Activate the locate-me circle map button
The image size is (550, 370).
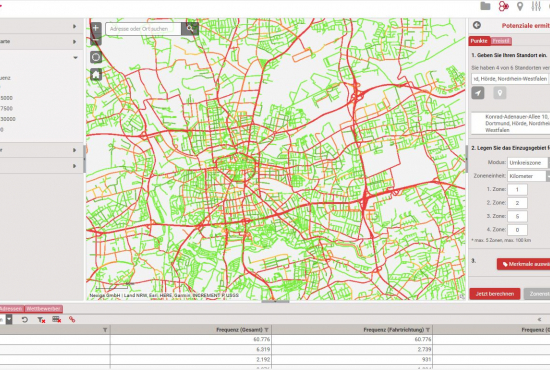pos(96,57)
